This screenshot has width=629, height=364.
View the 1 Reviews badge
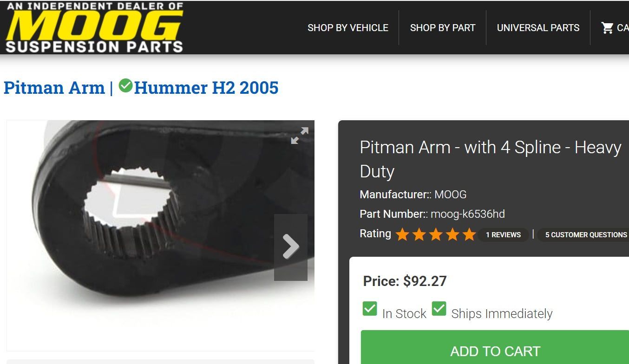(503, 235)
